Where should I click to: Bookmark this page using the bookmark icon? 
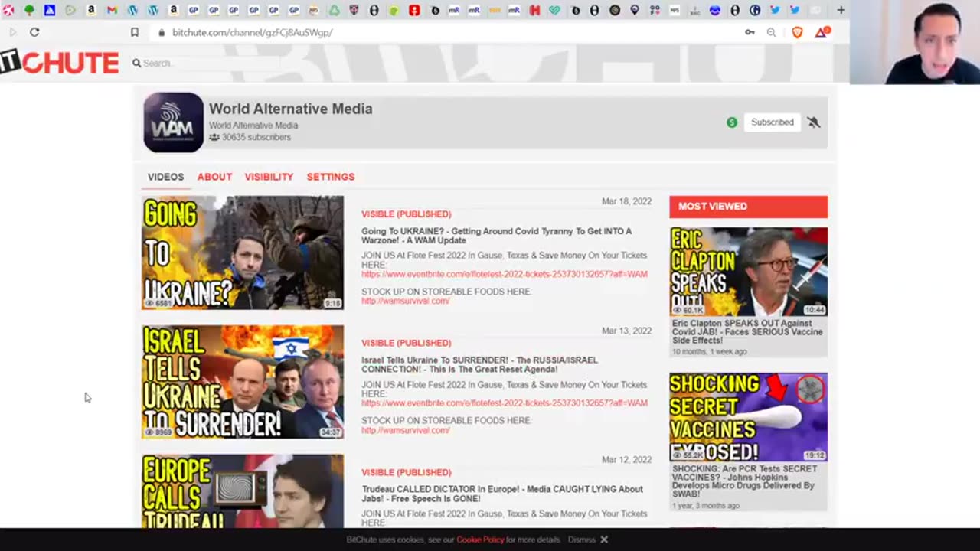click(x=135, y=32)
